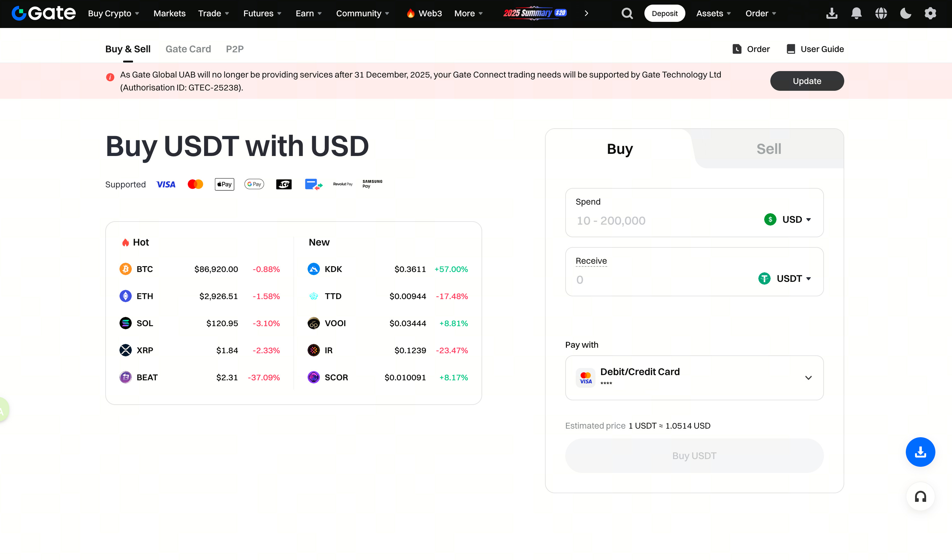The width and height of the screenshot is (952, 560).
Task: Open the settings gear icon
Action: pyautogui.click(x=930, y=14)
